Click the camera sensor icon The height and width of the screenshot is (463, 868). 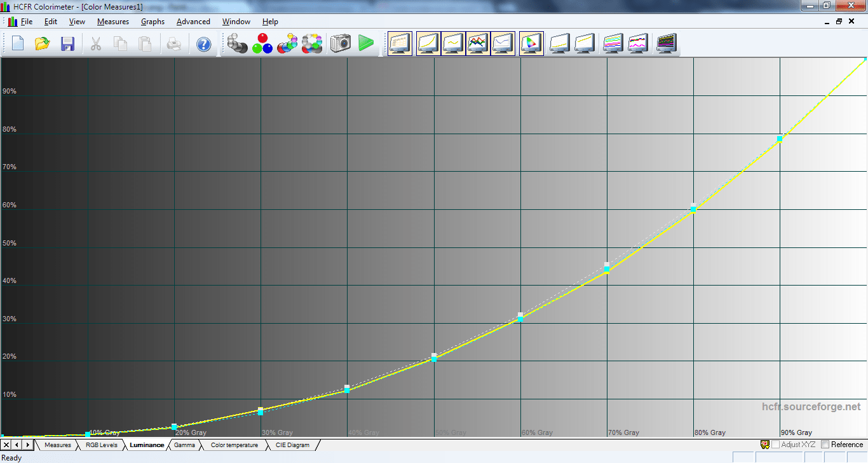point(341,44)
